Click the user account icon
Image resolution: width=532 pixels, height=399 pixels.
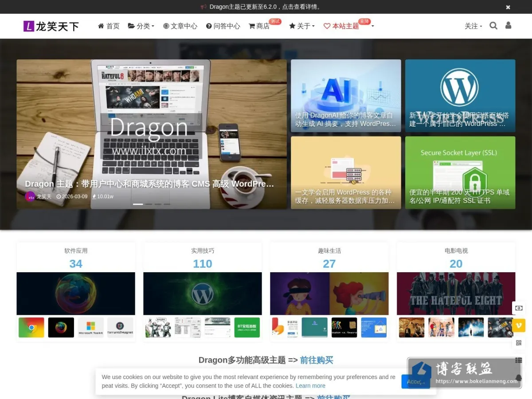point(508,25)
